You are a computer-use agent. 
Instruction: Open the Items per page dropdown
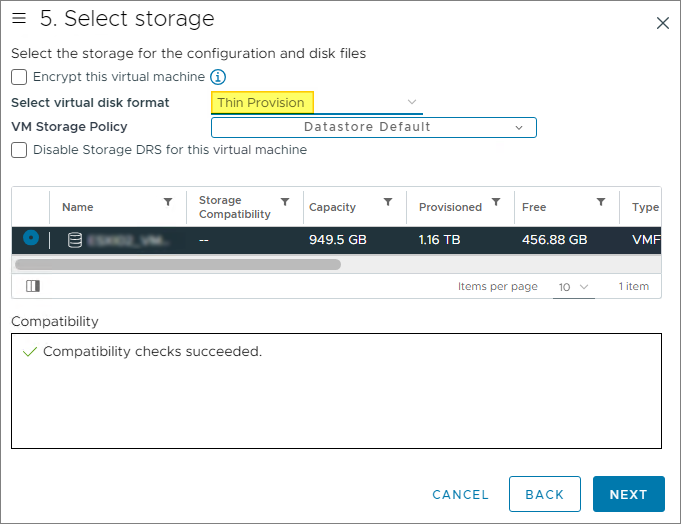click(573, 287)
